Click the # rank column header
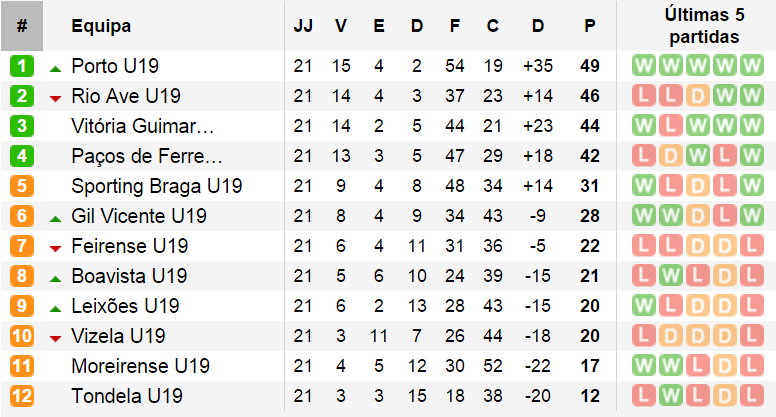This screenshot has height=417, width=776. point(22,26)
